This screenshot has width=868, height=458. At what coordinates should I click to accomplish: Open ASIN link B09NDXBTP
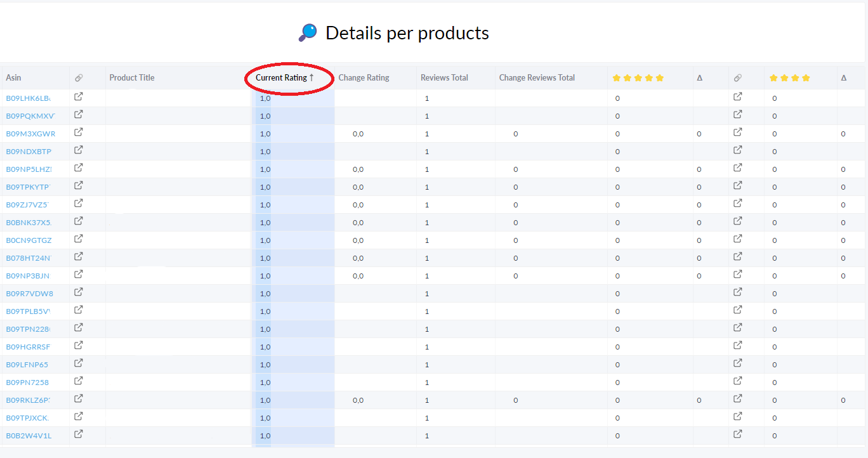pos(29,151)
